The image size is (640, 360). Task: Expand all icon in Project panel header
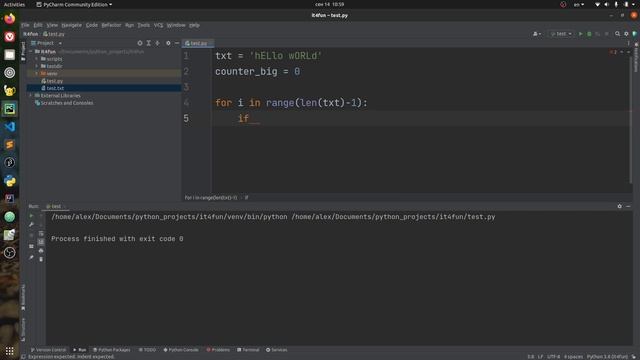tap(149, 43)
